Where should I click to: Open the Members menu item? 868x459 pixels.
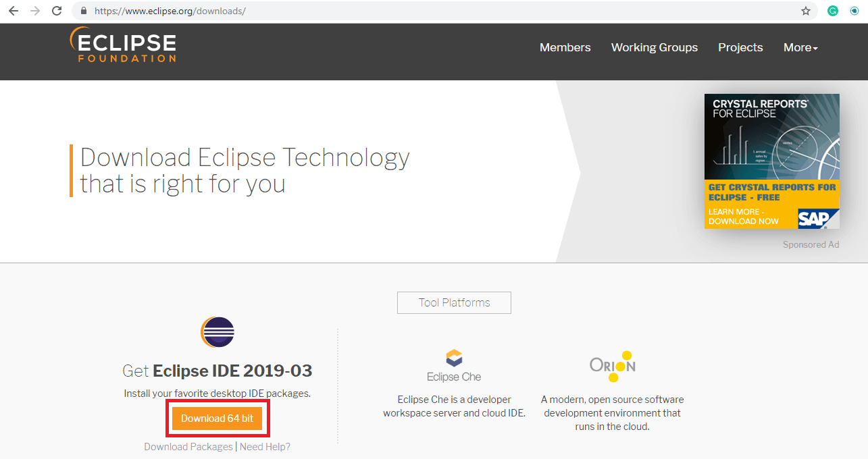[x=565, y=47]
